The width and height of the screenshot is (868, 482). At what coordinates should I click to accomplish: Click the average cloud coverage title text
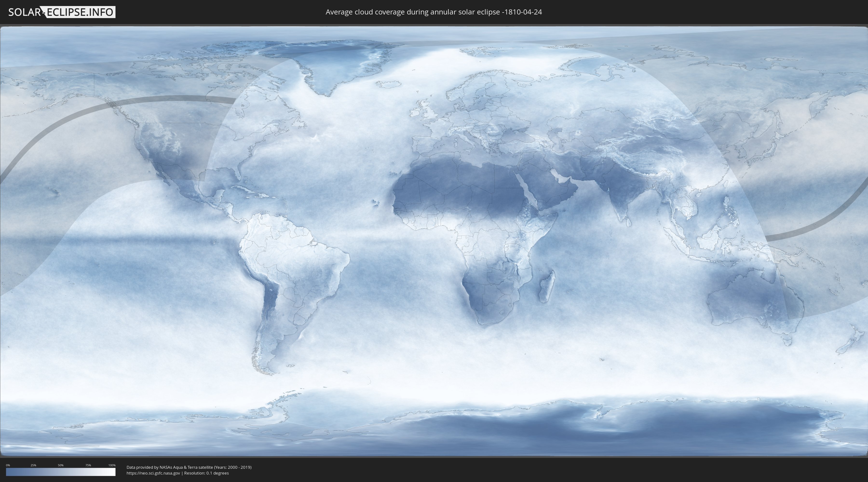(x=434, y=12)
